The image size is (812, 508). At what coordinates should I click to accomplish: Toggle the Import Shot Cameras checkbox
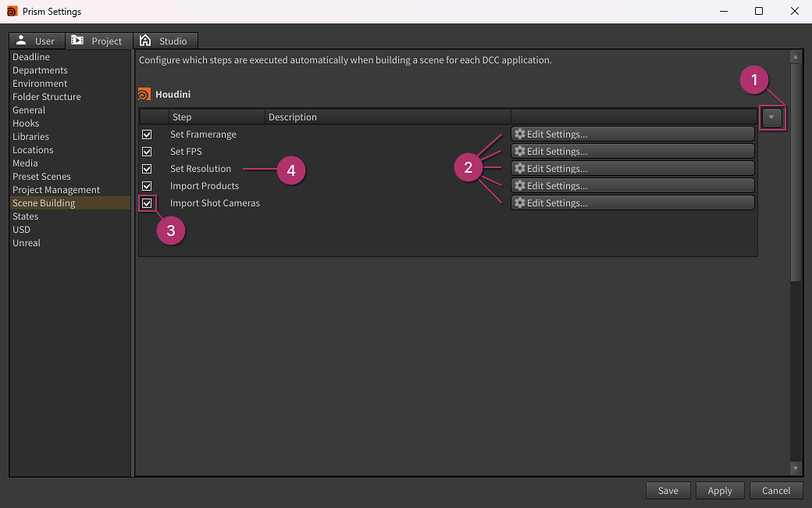point(147,202)
